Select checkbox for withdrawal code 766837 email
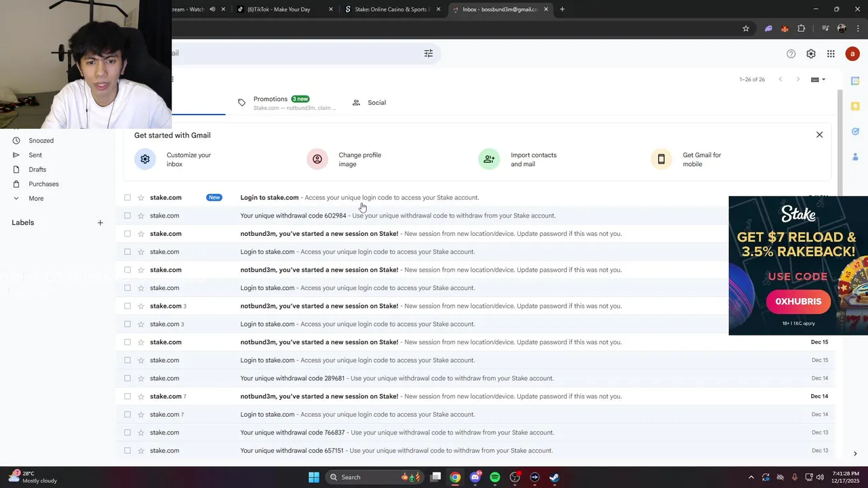The width and height of the screenshot is (868, 488). pyautogui.click(x=127, y=432)
